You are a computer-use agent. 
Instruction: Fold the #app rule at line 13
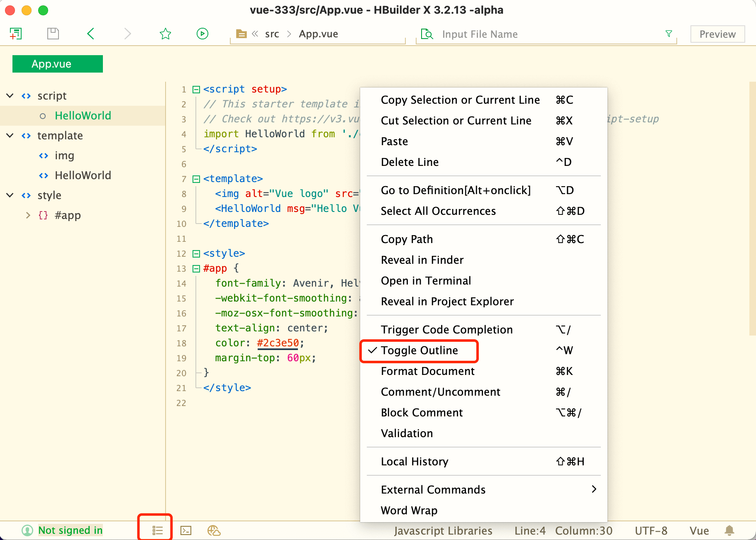196,269
